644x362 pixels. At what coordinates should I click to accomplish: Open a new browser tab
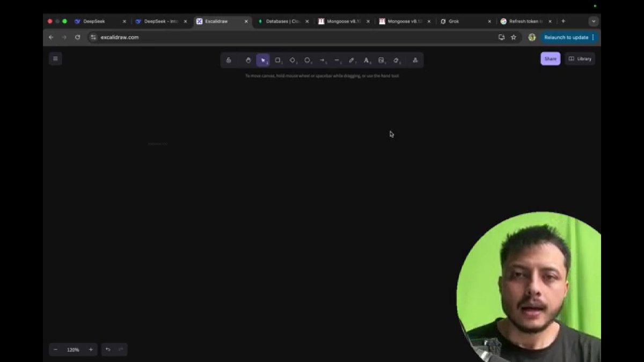tap(563, 21)
